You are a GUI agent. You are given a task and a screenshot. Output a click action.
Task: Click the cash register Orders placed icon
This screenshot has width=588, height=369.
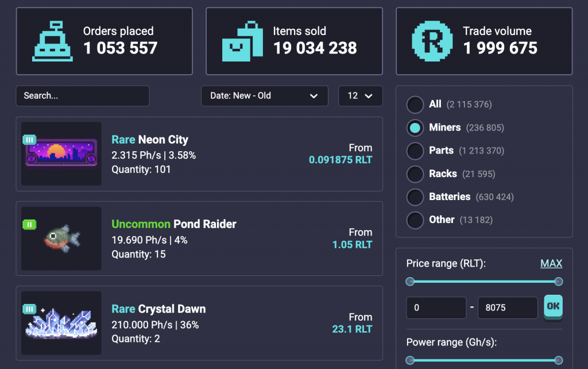click(52, 41)
